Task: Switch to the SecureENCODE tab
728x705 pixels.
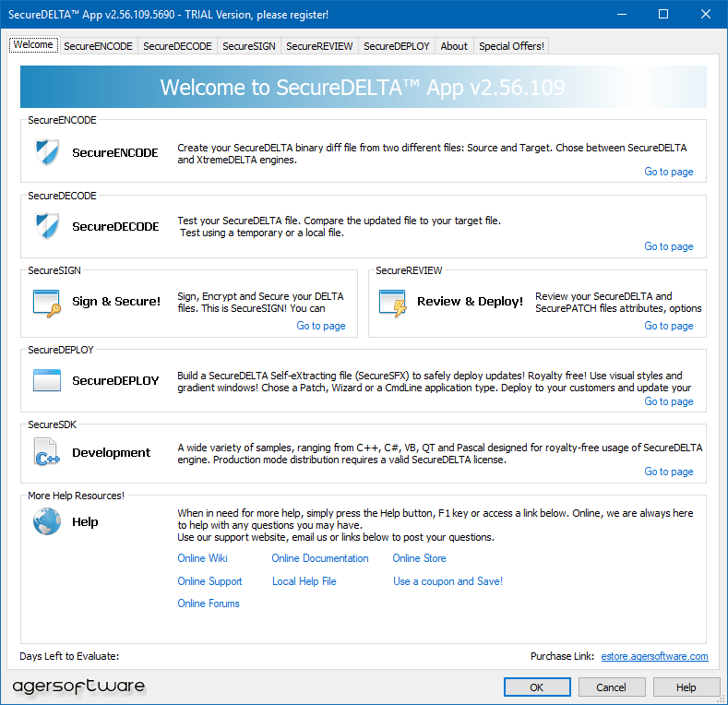Action: [98, 46]
